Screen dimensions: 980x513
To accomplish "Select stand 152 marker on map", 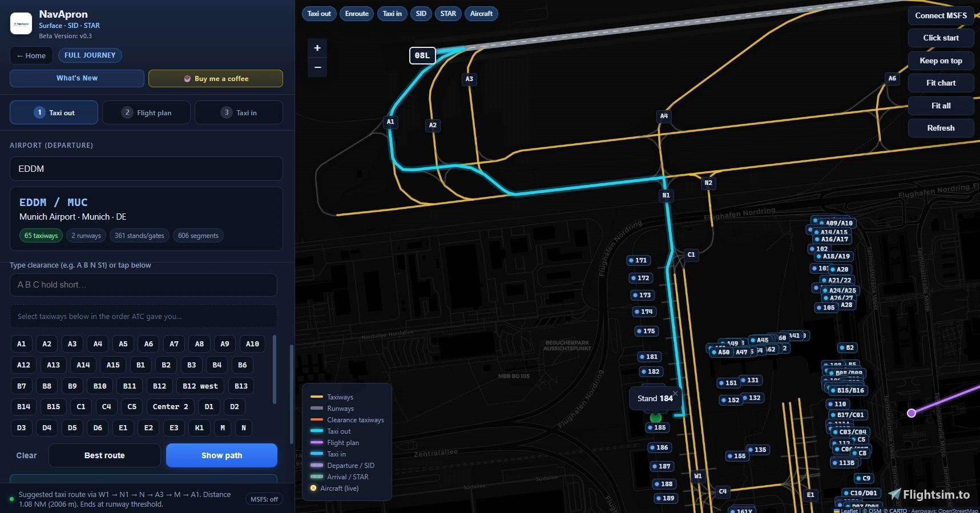I will 731,400.
